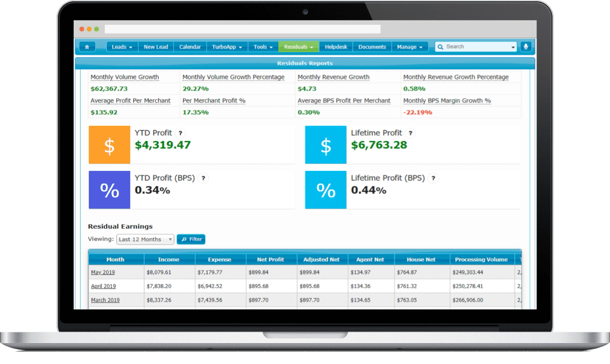Open New Lead page
610x364 pixels.
tap(156, 46)
